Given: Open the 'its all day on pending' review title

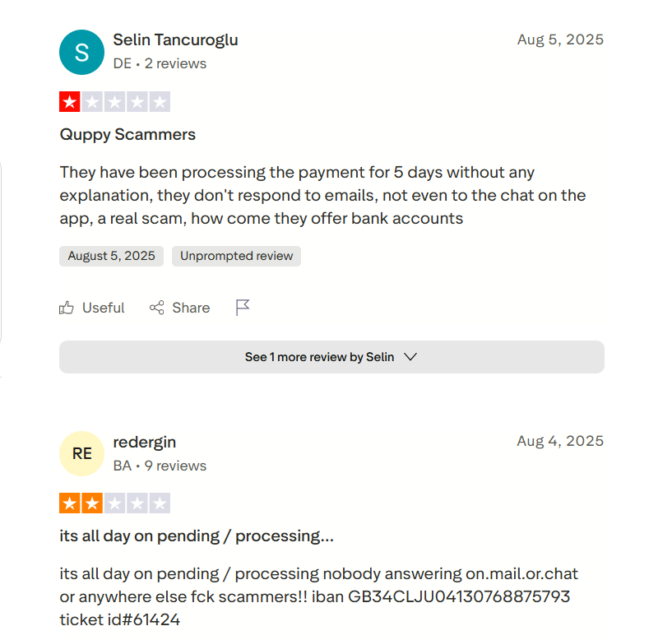Looking at the screenshot, I should [197, 536].
